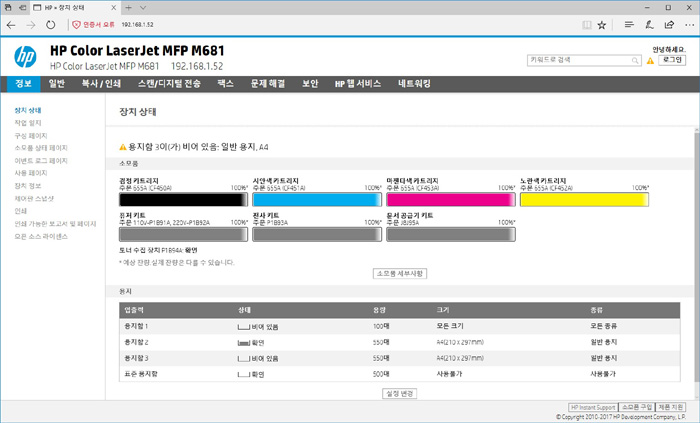This screenshot has width=700, height=423.
Task: Click the browser forward arrow
Action: (x=31, y=25)
